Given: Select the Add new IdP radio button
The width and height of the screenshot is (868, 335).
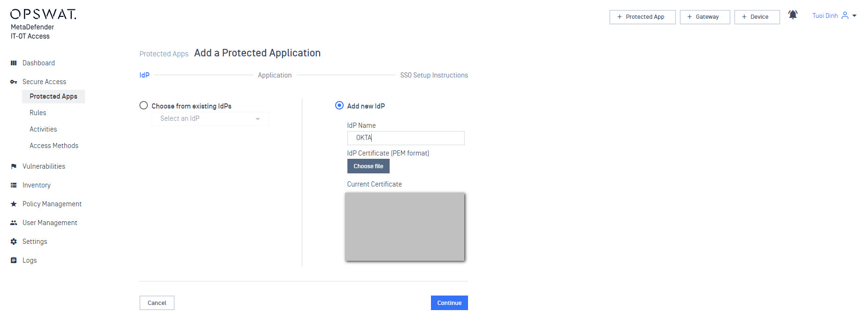Looking at the screenshot, I should (x=339, y=106).
